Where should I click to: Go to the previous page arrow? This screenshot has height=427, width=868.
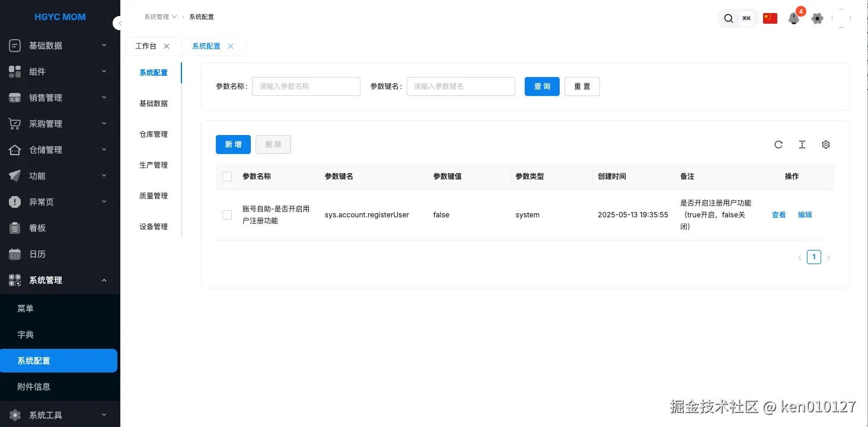click(800, 258)
